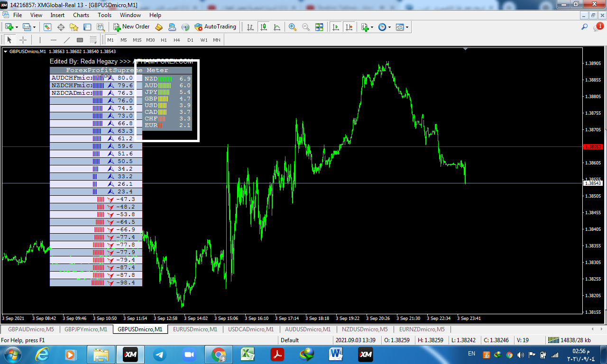This screenshot has width=607, height=364.
Task: Click the triangle before GBPUSDmicro,M1 title
Action: pyautogui.click(x=6, y=51)
